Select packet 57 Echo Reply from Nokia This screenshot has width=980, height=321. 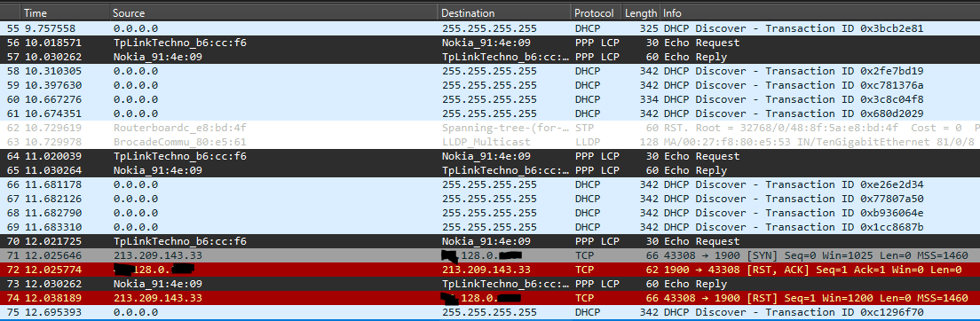490,57
